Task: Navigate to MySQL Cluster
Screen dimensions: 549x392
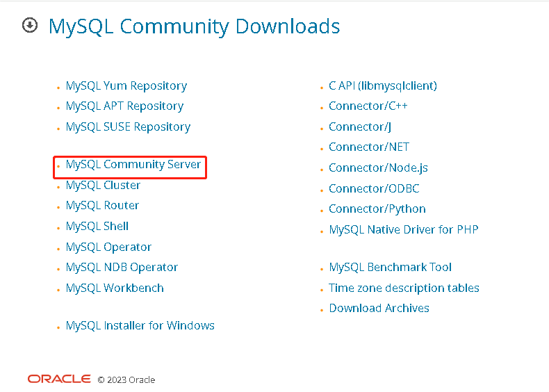Action: pos(103,186)
